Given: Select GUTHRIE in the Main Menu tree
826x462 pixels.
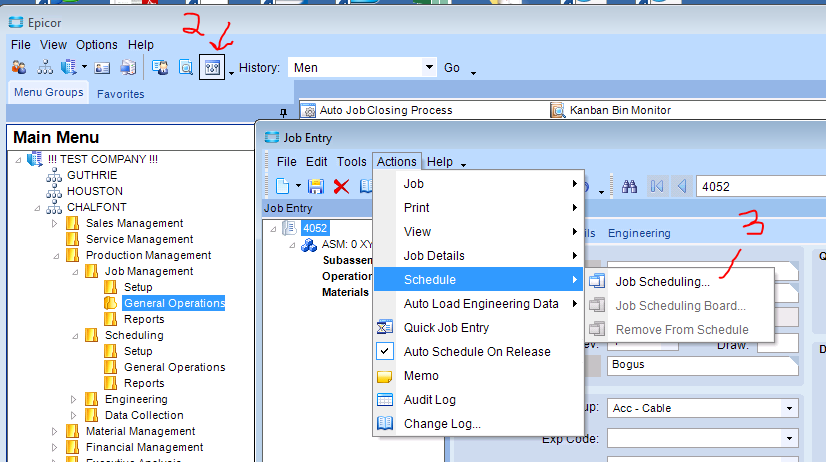Looking at the screenshot, I should pos(92,175).
